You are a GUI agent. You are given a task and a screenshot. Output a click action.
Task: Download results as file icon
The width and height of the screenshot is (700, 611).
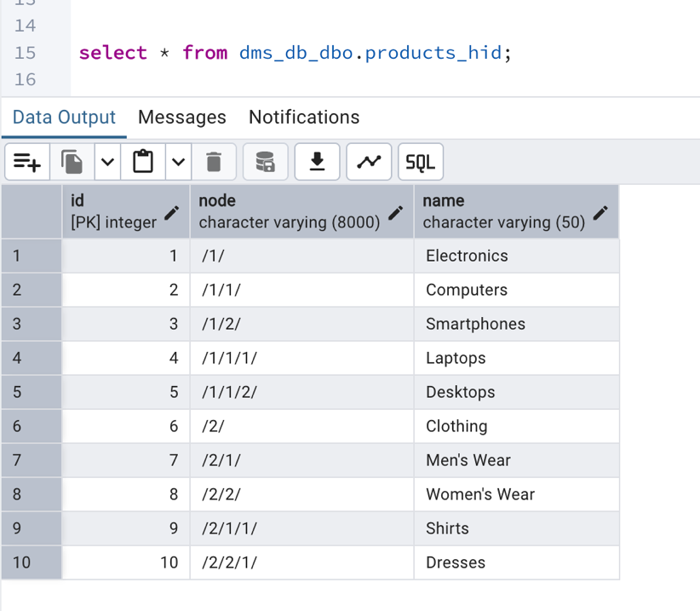318,162
